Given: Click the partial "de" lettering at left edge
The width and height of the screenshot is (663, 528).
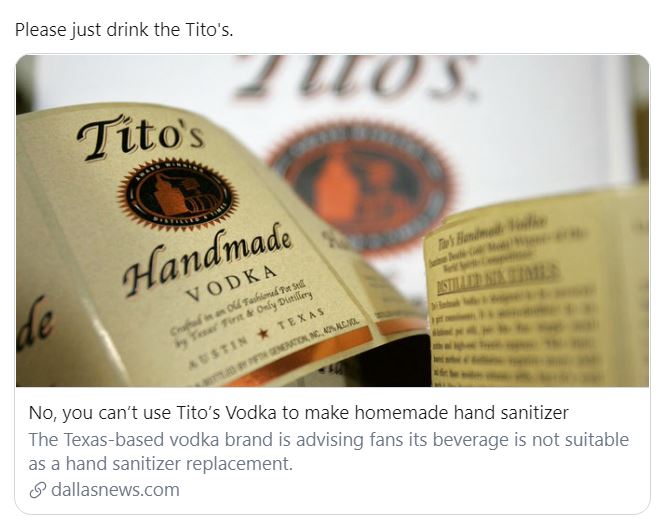Looking at the screenshot, I should point(35,325).
